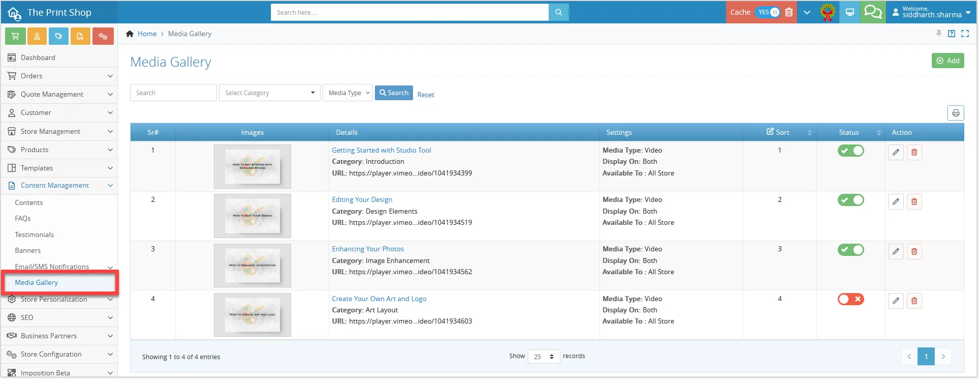Image resolution: width=980 pixels, height=380 pixels.
Task: Open the chat bubbles icon in header
Action: [x=873, y=12]
